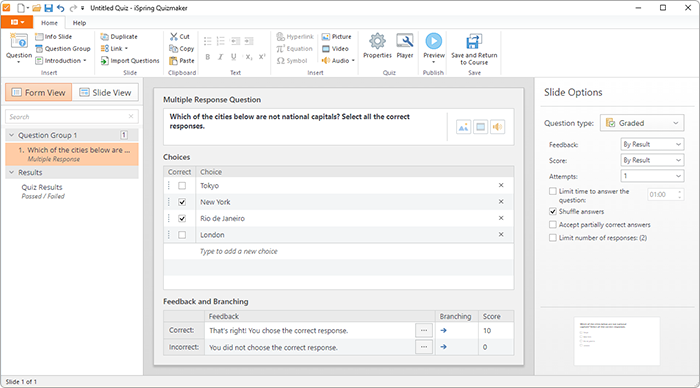Screen dimensions: 700x388
Task: Click the Question insert icon
Action: click(x=19, y=47)
